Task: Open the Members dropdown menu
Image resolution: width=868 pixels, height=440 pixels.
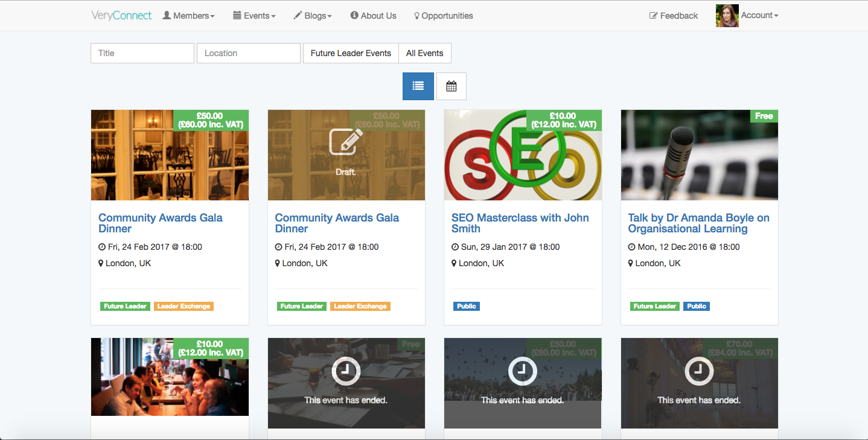Action: click(x=188, y=16)
